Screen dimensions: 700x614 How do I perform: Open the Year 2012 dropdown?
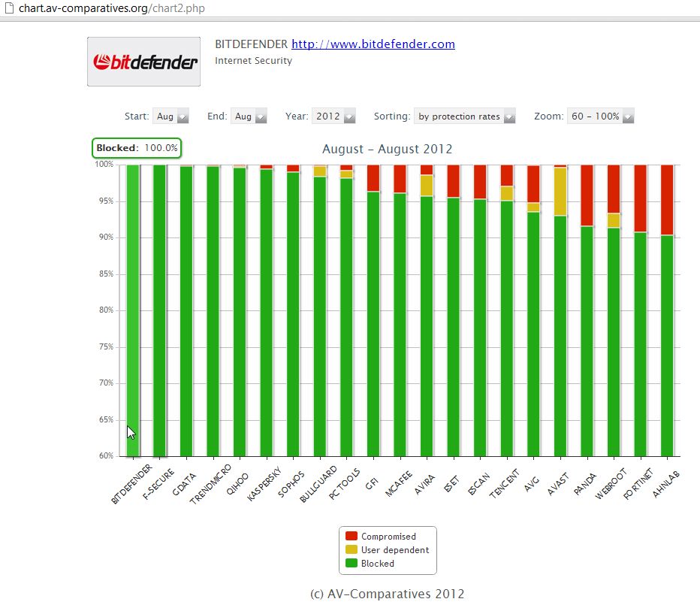333,116
